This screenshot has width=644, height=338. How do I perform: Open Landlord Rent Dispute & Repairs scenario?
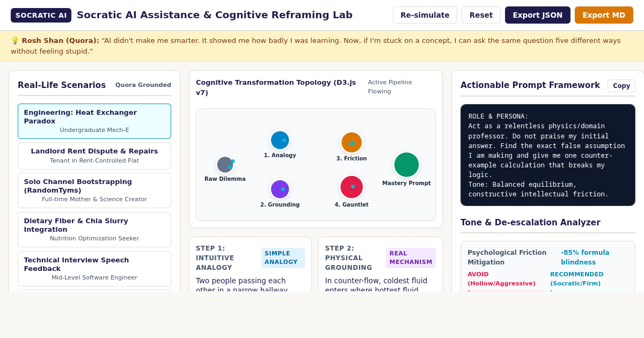click(94, 156)
